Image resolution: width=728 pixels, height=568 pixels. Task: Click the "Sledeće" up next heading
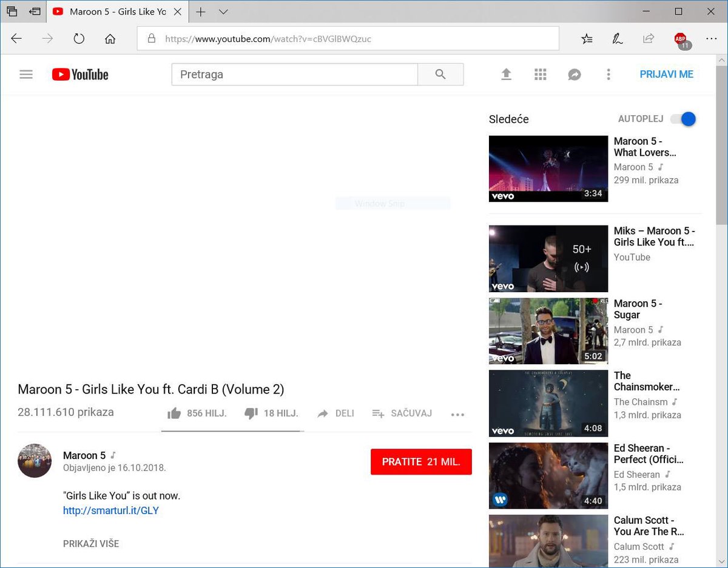[509, 119]
